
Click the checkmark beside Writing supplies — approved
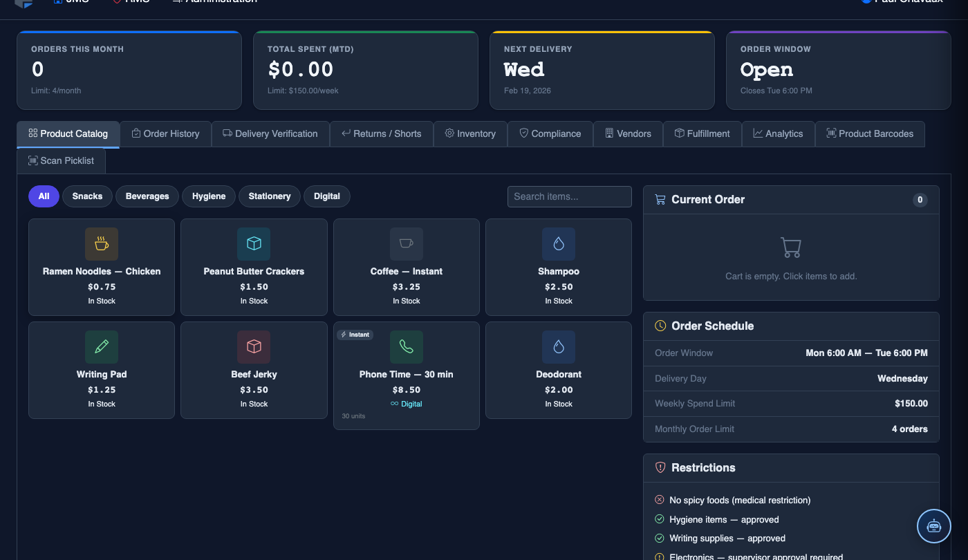point(660,538)
